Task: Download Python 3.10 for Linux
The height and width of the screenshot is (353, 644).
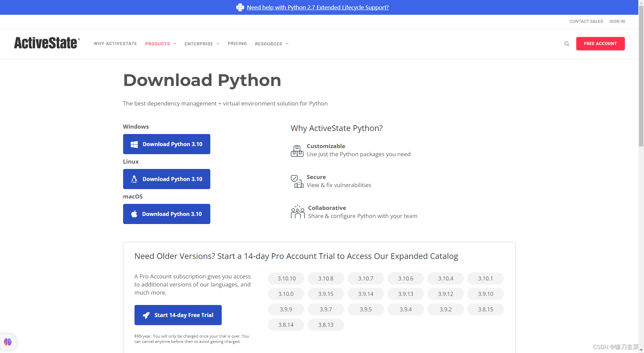Action: 167,179
